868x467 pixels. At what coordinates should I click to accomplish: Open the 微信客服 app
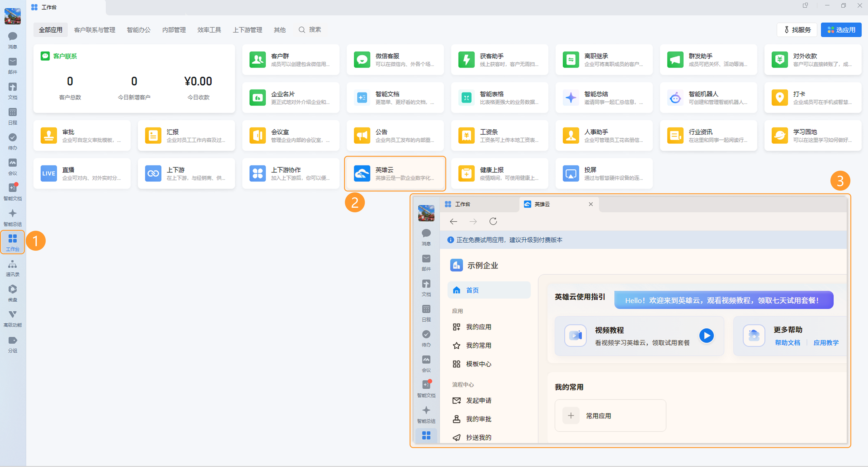395,60
